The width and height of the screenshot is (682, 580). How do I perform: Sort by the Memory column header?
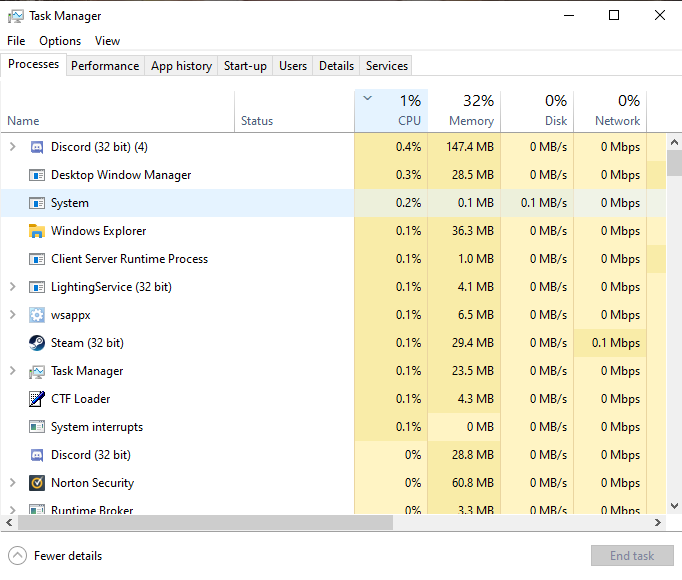tap(464, 111)
